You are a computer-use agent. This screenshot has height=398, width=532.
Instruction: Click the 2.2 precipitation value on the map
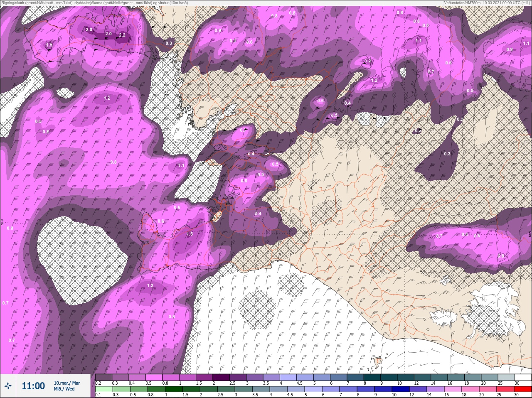[x=122, y=35]
